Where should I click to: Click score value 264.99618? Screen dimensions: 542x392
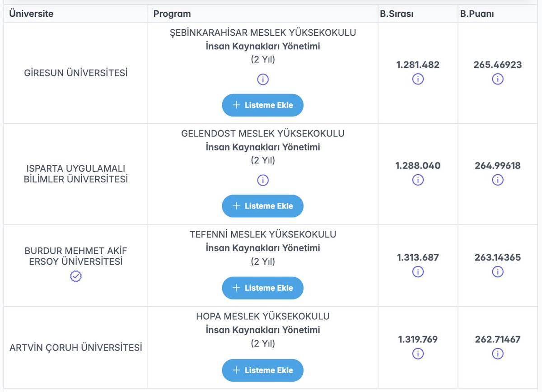[x=498, y=166]
